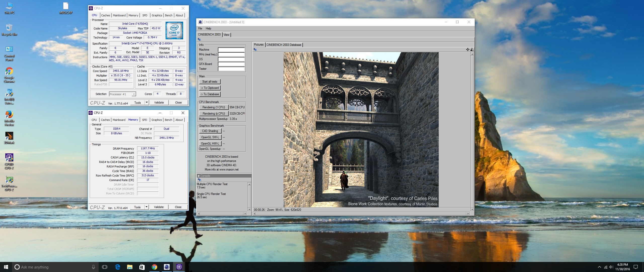Run OpenGL HW-L test

click(x=210, y=144)
